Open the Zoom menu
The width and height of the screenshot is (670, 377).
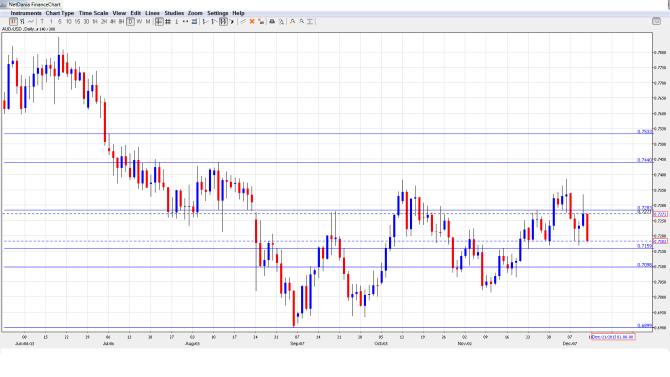pos(195,13)
